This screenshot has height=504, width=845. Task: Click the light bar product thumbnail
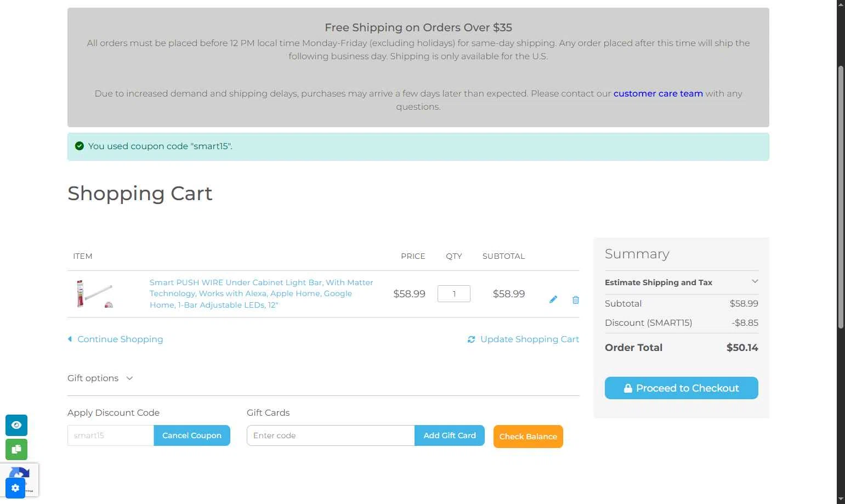95,294
